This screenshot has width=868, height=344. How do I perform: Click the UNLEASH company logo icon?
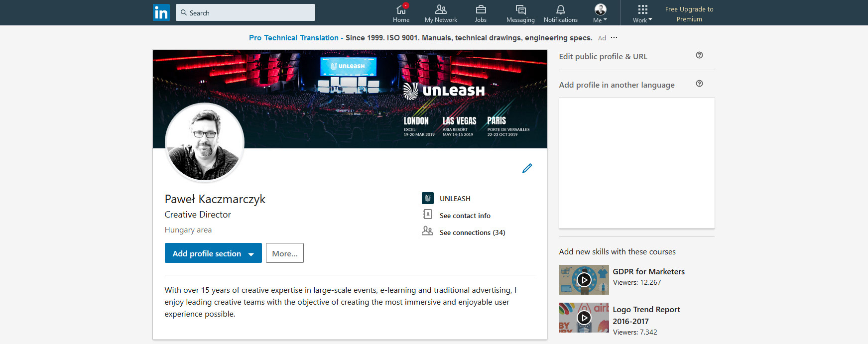(427, 198)
